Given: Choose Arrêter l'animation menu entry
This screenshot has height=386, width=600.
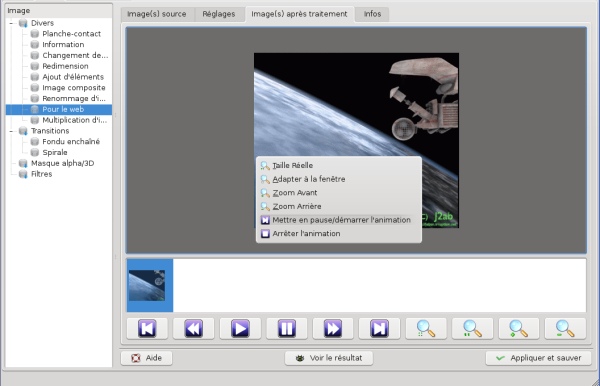Looking at the screenshot, I should [339, 233].
